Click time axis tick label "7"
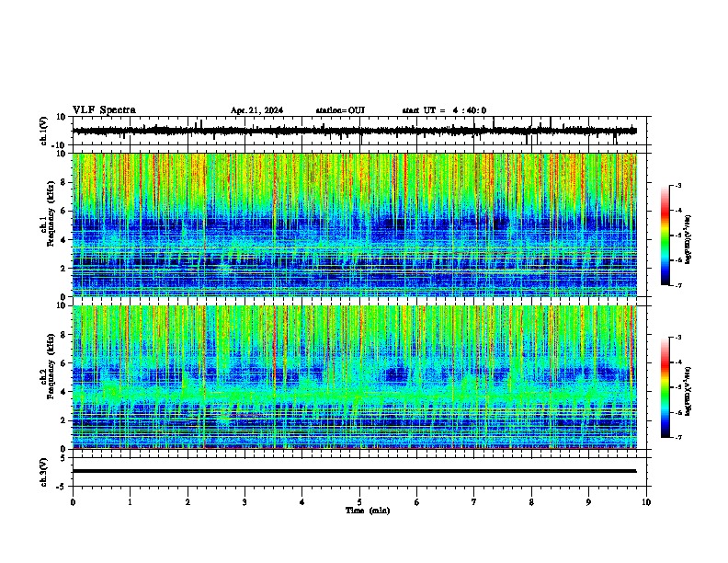The width and height of the screenshot is (728, 563). click(474, 502)
